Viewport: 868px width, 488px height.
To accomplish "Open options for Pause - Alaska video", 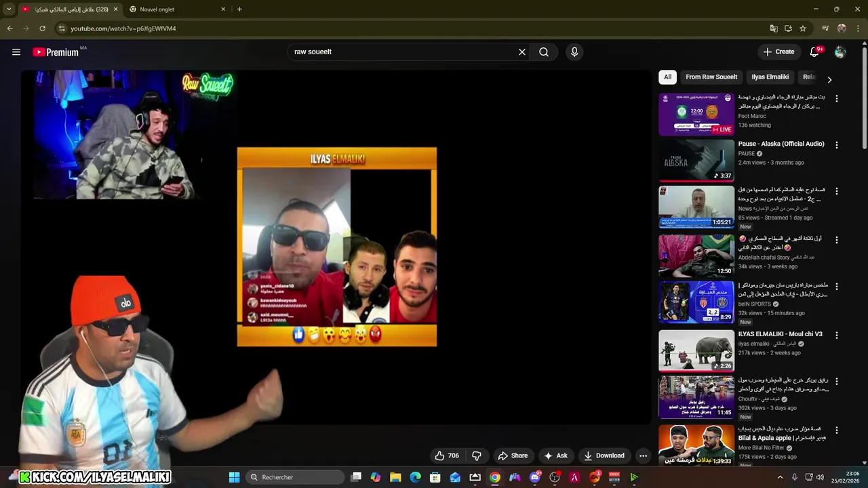I will (836, 145).
